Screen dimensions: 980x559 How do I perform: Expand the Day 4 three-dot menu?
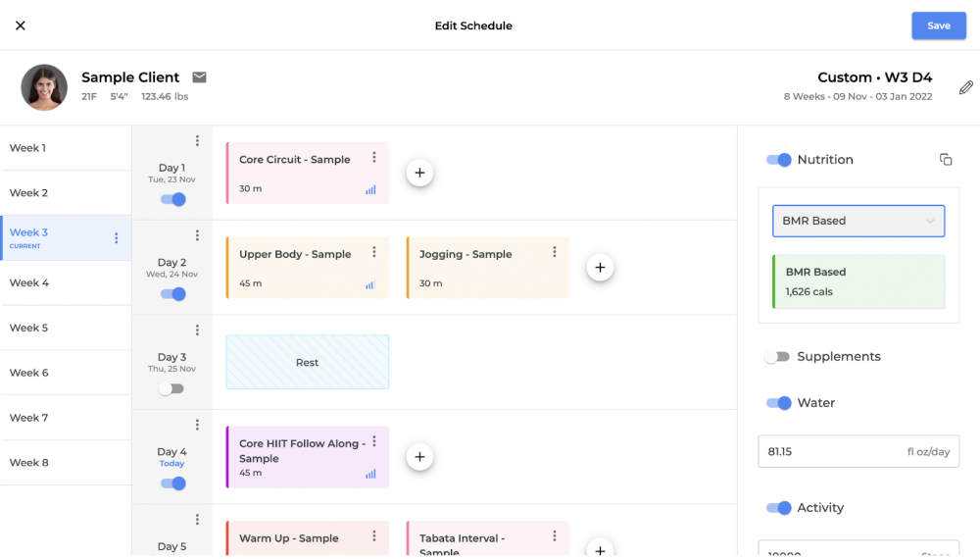tap(197, 425)
